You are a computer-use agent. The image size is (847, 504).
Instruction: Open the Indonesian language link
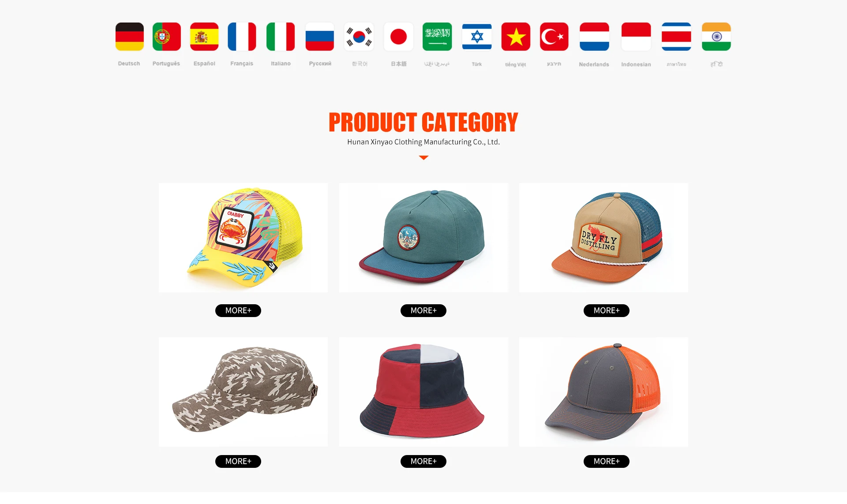[636, 64]
